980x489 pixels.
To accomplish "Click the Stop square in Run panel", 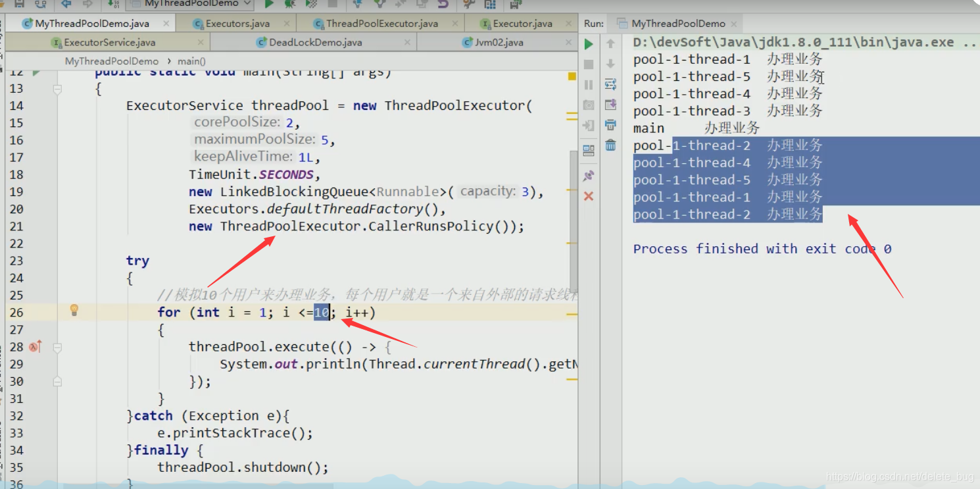I will click(x=589, y=64).
